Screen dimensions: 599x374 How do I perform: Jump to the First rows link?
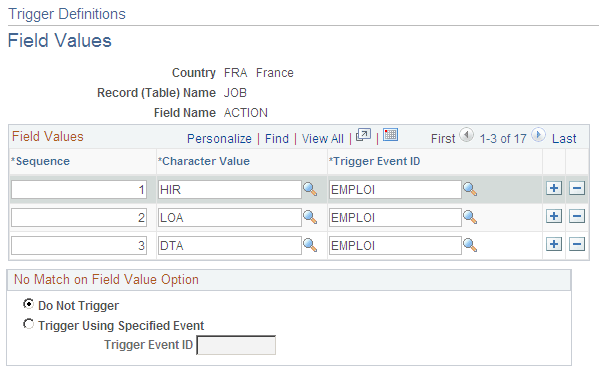click(443, 138)
